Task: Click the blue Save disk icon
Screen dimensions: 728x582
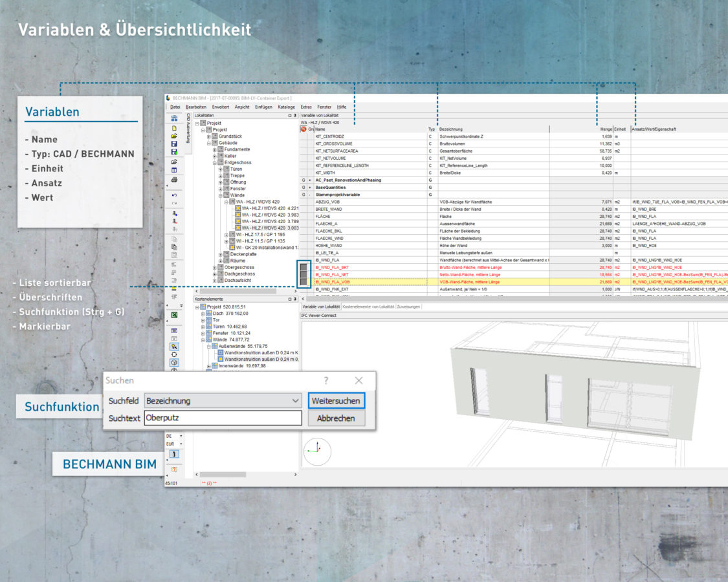Action: (x=174, y=144)
